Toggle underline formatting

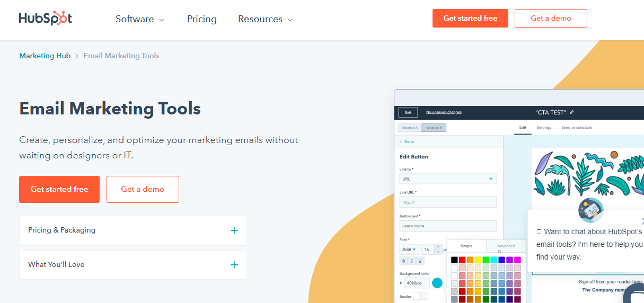point(420,261)
